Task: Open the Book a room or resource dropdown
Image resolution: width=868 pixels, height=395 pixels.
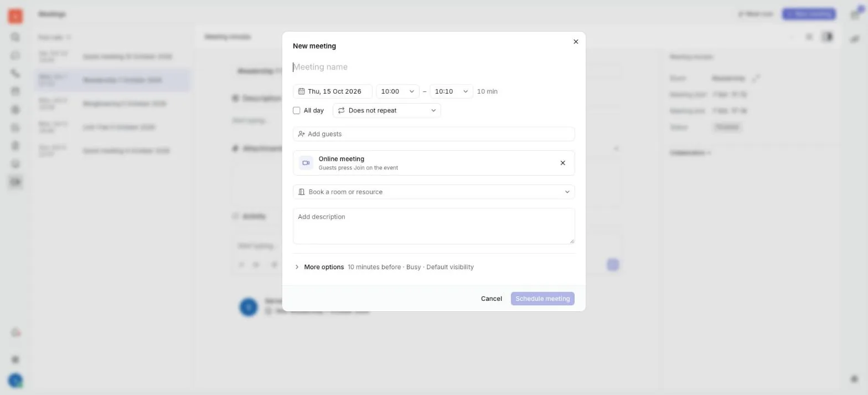Action: (434, 192)
